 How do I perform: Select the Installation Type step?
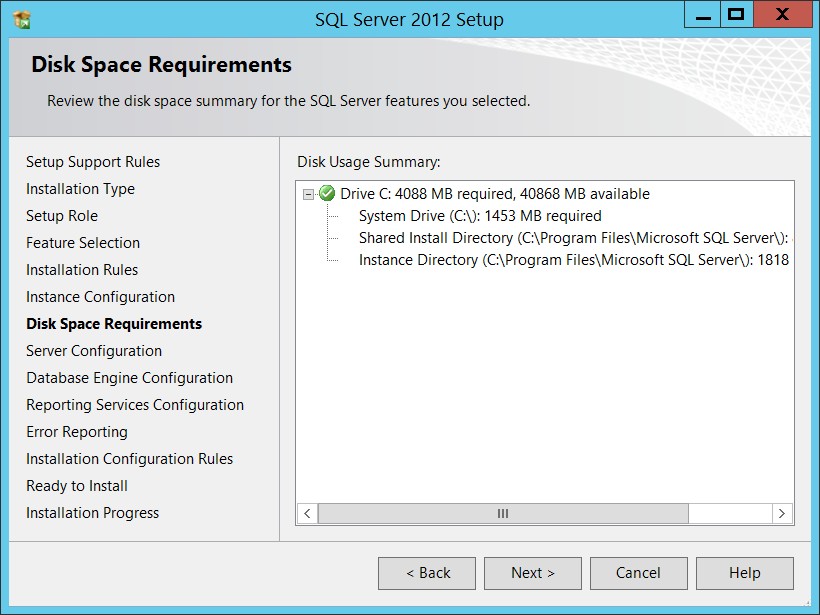tap(81, 189)
